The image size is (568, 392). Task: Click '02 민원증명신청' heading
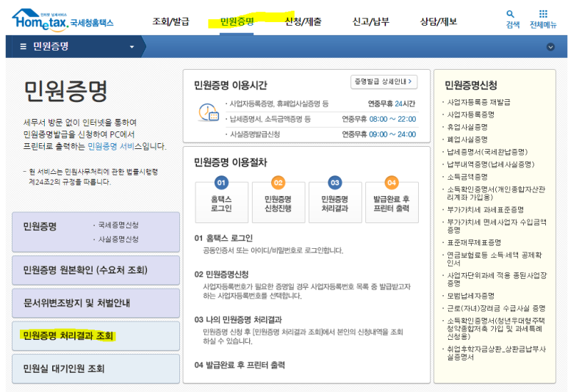(221, 275)
